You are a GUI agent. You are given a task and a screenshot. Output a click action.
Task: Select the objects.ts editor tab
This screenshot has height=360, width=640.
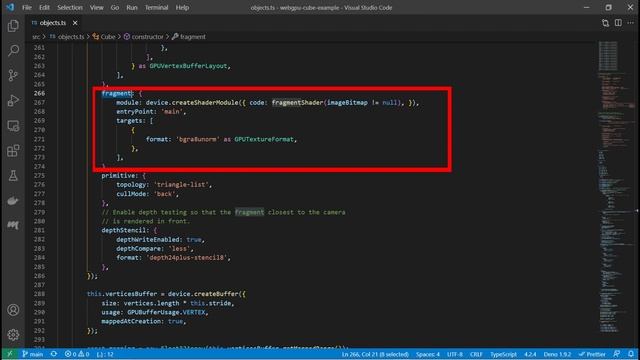tap(53, 23)
